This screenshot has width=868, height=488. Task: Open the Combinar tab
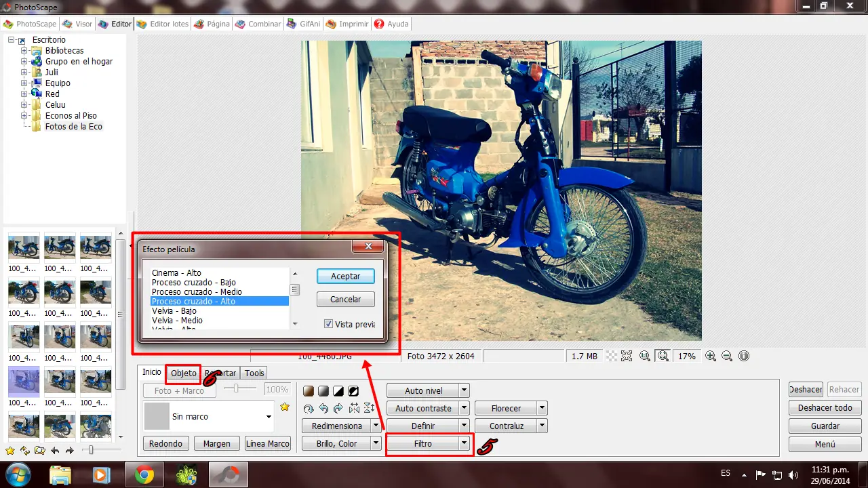point(258,24)
